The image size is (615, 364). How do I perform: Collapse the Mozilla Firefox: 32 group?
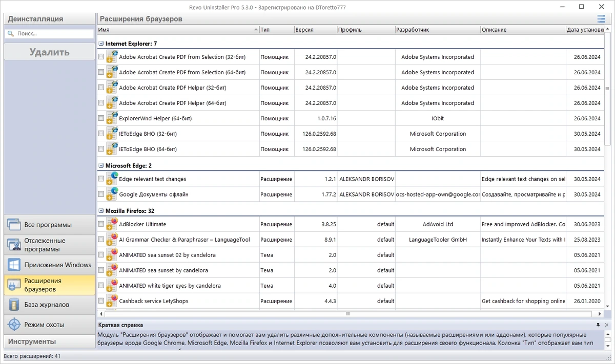[101, 211]
